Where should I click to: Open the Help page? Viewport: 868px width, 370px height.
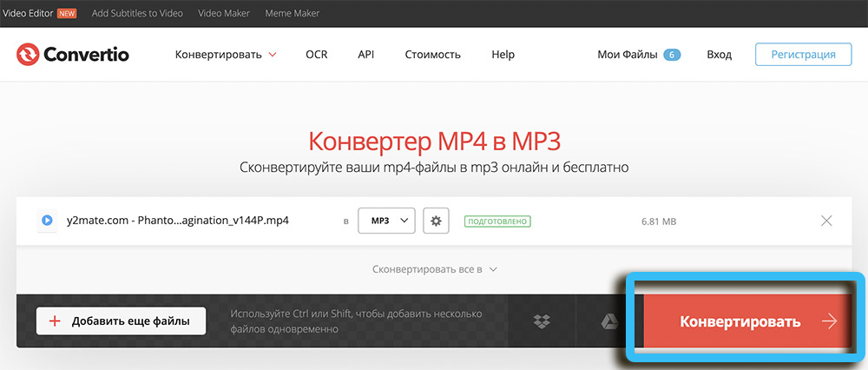click(x=503, y=55)
